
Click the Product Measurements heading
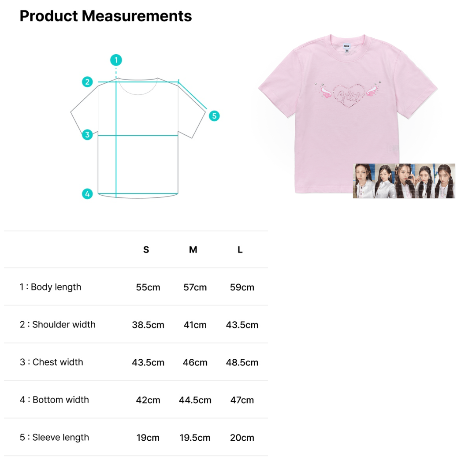[x=106, y=16]
